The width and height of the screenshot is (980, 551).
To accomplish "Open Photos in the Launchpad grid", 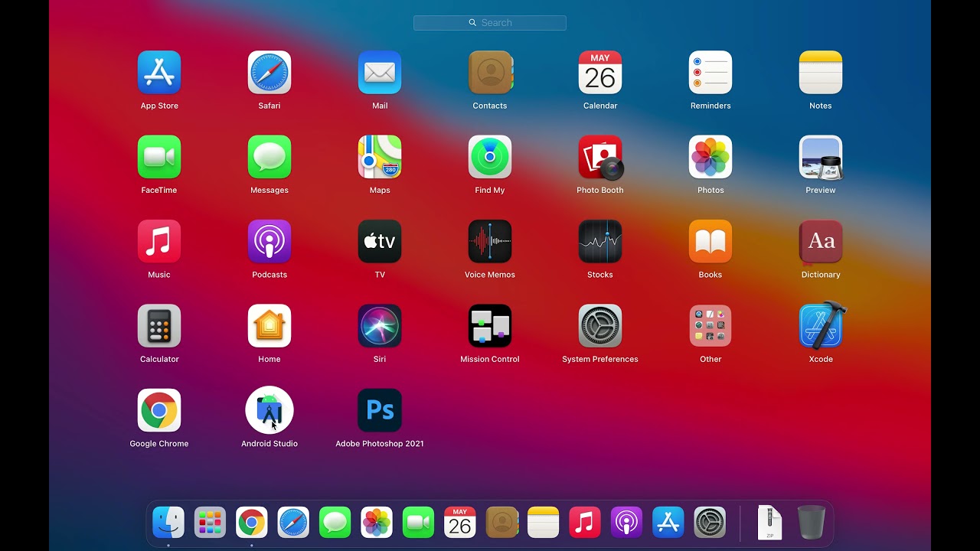I will pyautogui.click(x=710, y=157).
